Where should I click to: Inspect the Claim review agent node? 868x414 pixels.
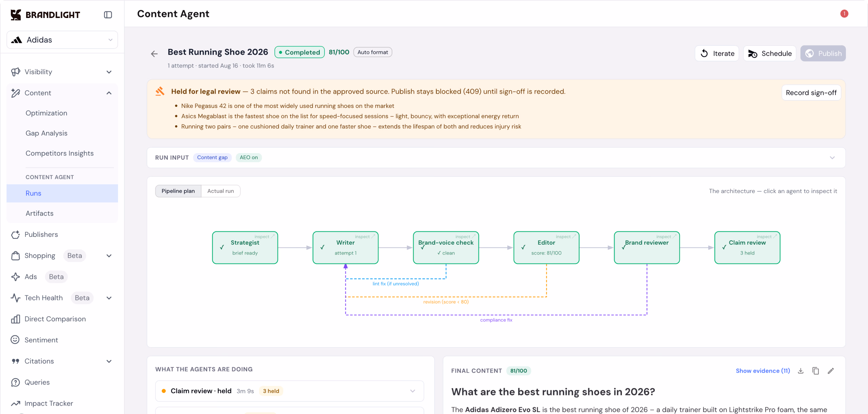[747, 248]
